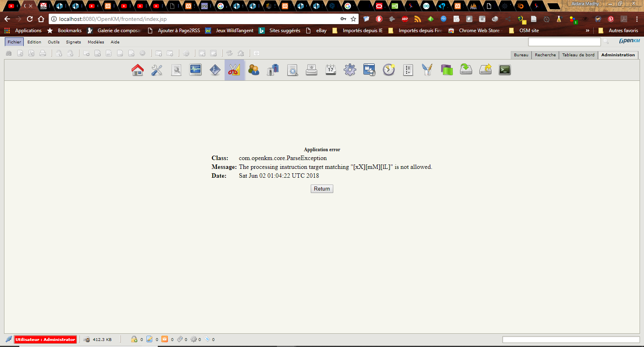Click the calendar icon showing 12
Screen dimensions: 644x347
coord(331,70)
